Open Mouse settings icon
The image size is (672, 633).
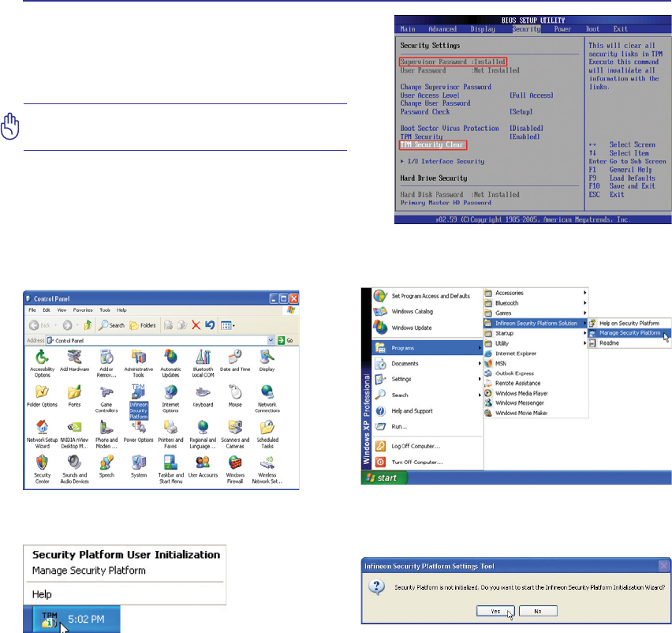click(235, 396)
